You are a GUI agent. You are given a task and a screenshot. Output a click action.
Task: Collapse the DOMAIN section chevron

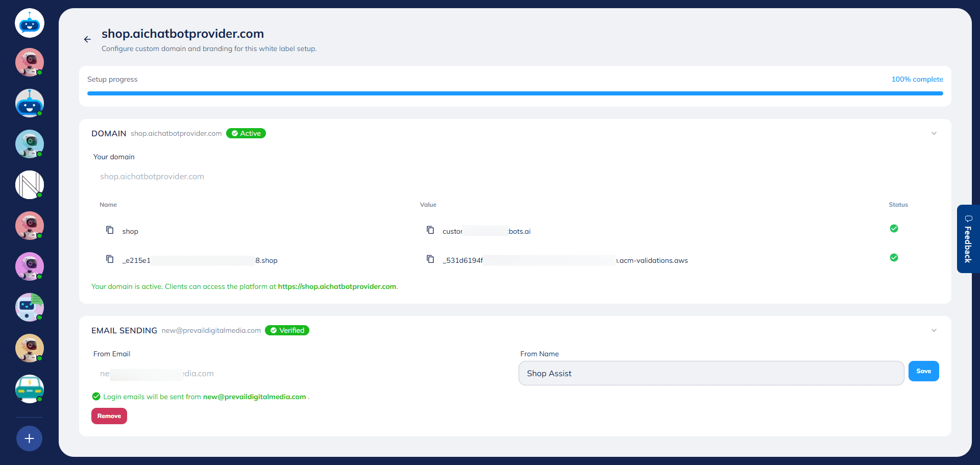935,133
